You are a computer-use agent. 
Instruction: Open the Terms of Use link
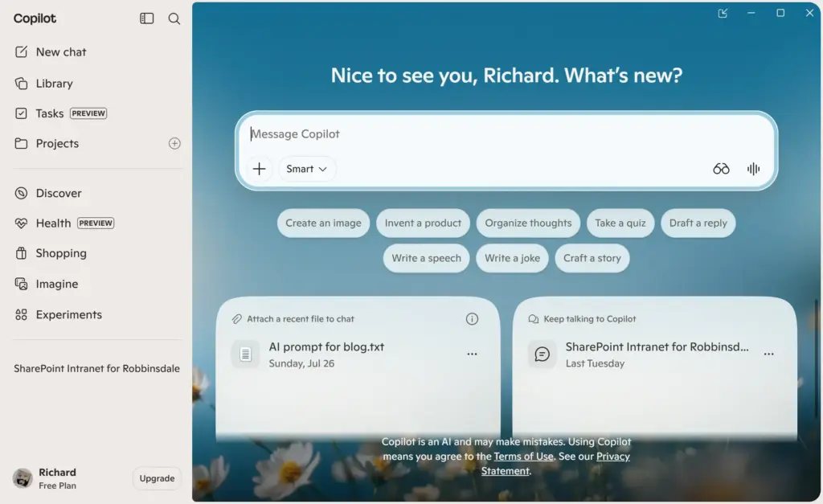[x=523, y=457]
